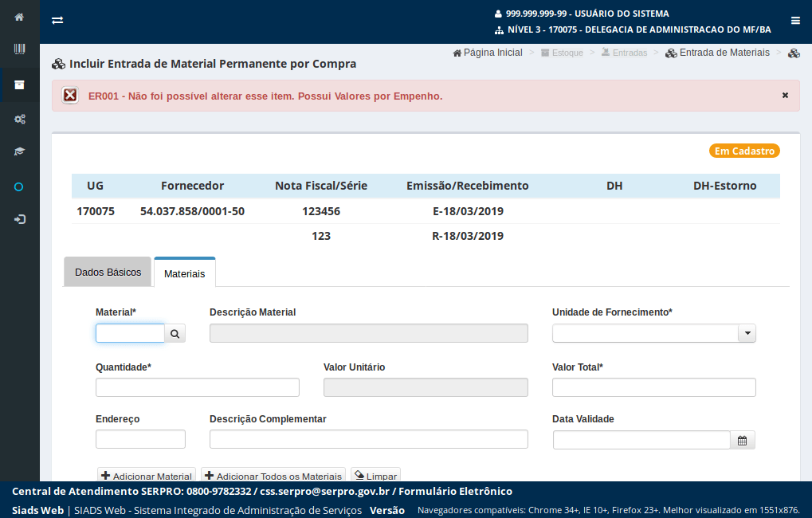Dismiss the ER001 error alert

pos(785,95)
